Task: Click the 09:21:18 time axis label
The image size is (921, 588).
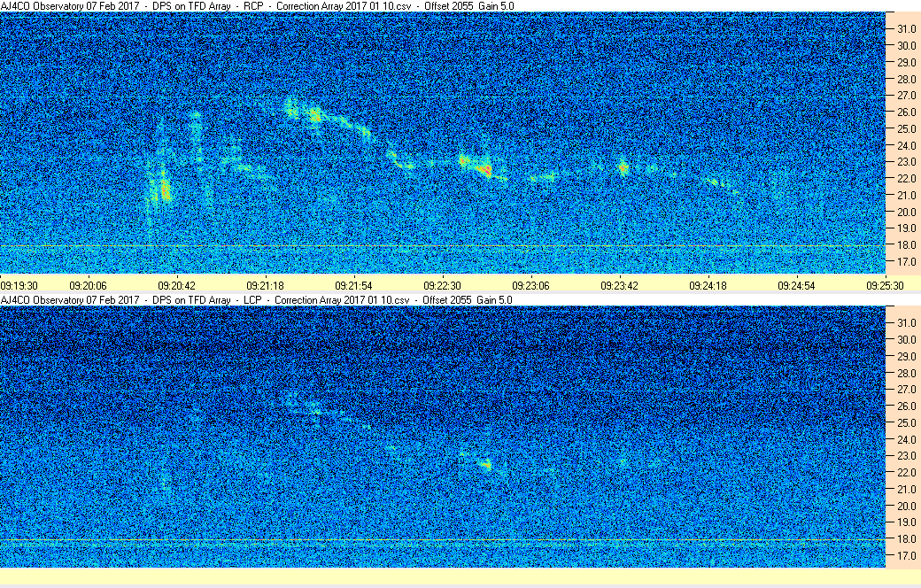Action: (265, 286)
